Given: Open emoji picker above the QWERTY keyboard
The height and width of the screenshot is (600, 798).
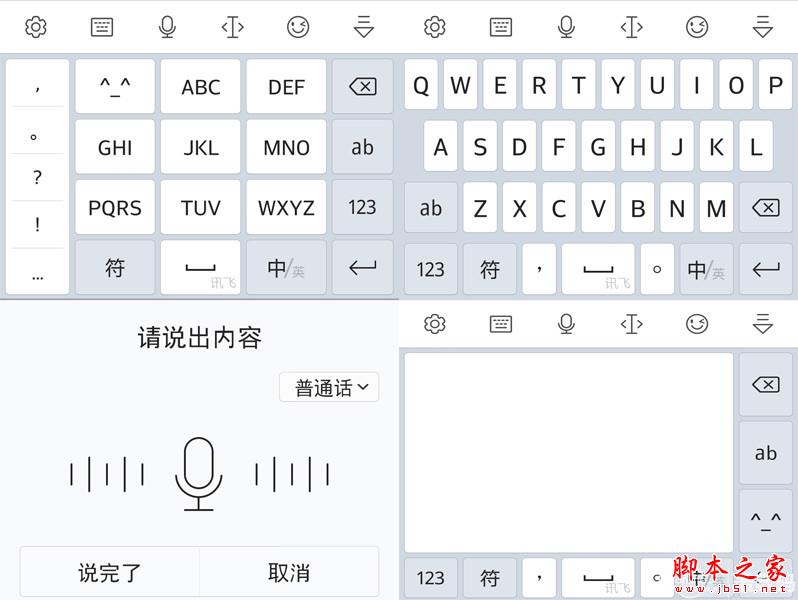Looking at the screenshot, I should [697, 27].
